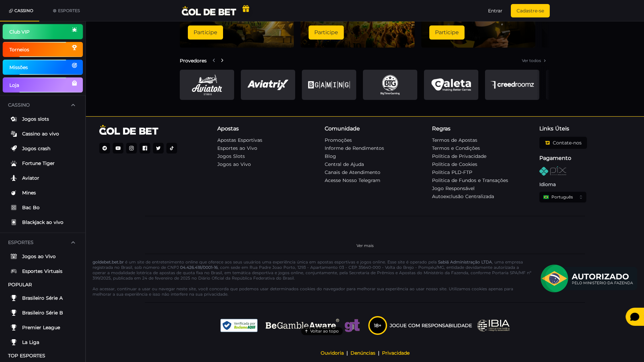This screenshot has width=644, height=362.
Task: Click Ver todos for providers
Action: pos(534,61)
